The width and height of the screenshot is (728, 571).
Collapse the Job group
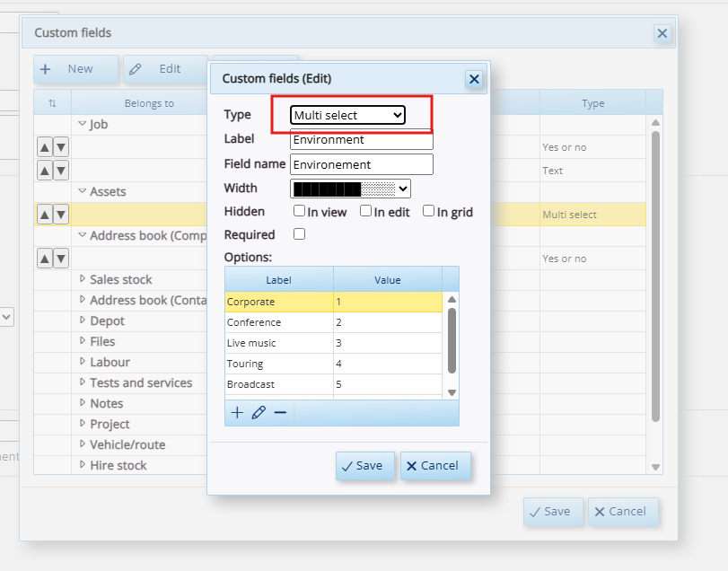pos(83,124)
